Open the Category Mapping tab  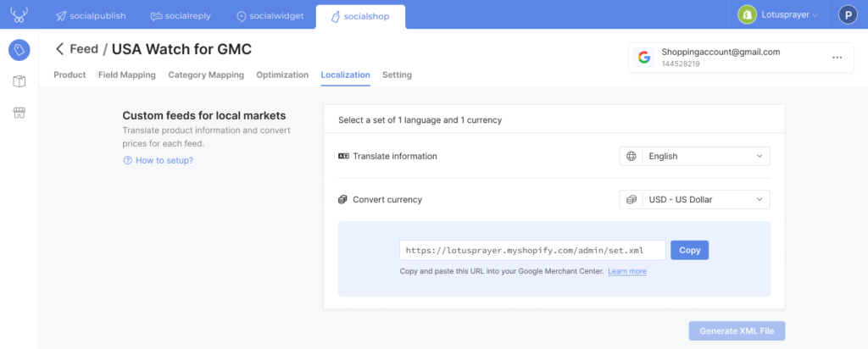pos(206,75)
